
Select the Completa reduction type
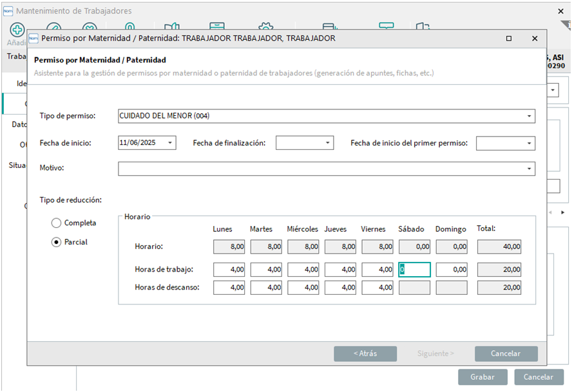(x=57, y=223)
